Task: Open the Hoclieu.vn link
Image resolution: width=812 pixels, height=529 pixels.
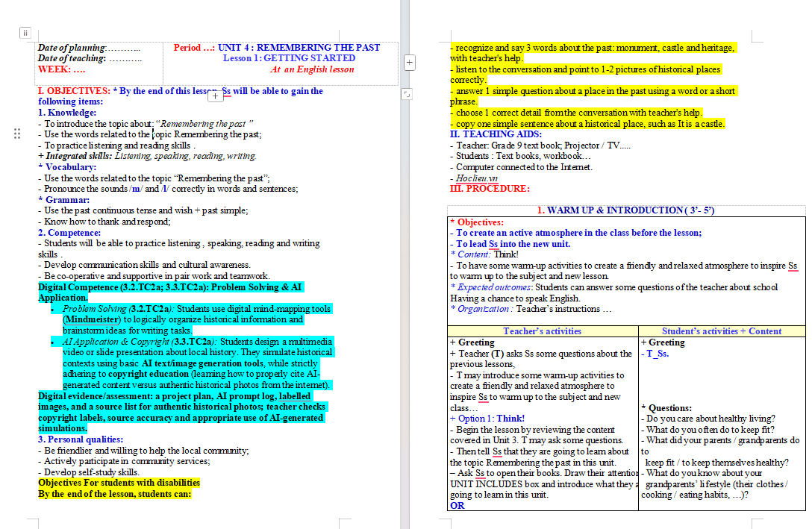Action: pos(476,178)
